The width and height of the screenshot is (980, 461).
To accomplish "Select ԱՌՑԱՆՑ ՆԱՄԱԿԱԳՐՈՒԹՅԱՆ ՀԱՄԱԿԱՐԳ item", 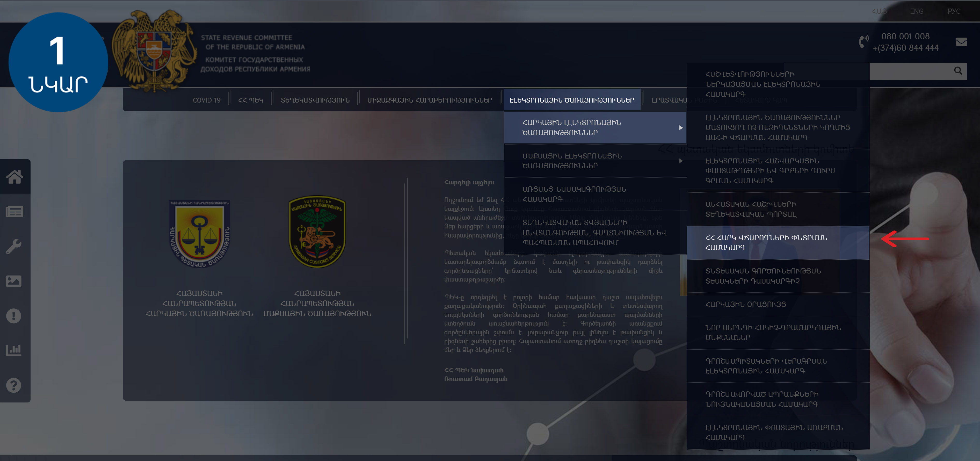I will (x=595, y=194).
